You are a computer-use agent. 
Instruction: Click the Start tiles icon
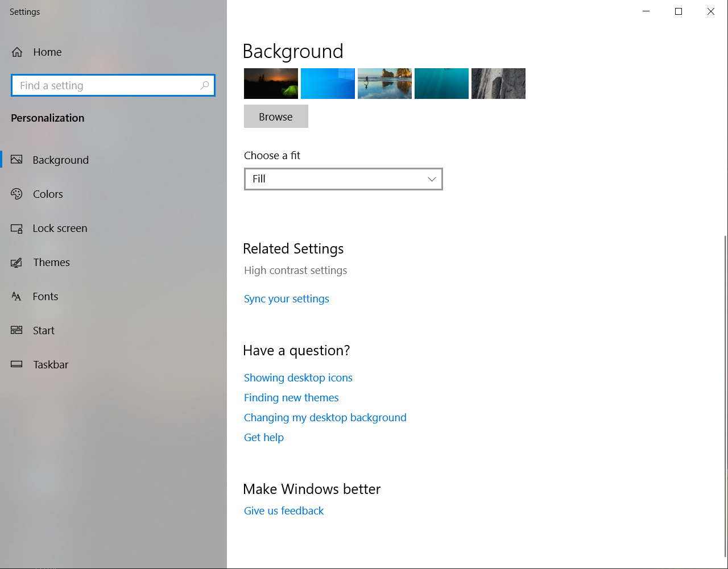pos(16,330)
